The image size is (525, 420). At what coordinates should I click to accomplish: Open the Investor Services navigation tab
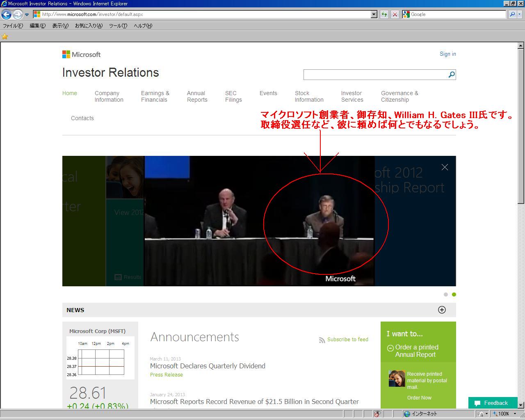[x=352, y=97]
